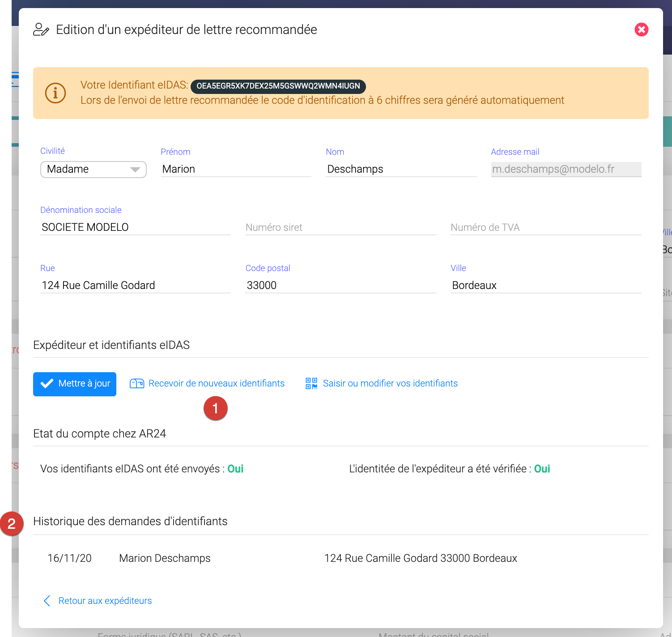Focus the Numéro de TVA field

(x=546, y=227)
